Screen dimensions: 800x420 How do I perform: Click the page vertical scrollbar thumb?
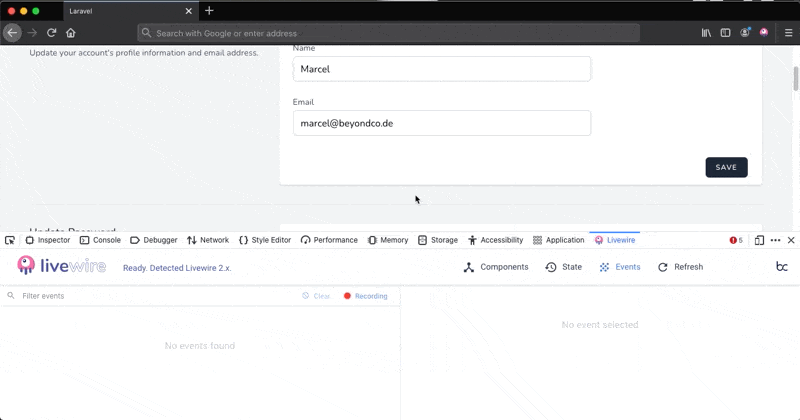pyautogui.click(x=795, y=79)
